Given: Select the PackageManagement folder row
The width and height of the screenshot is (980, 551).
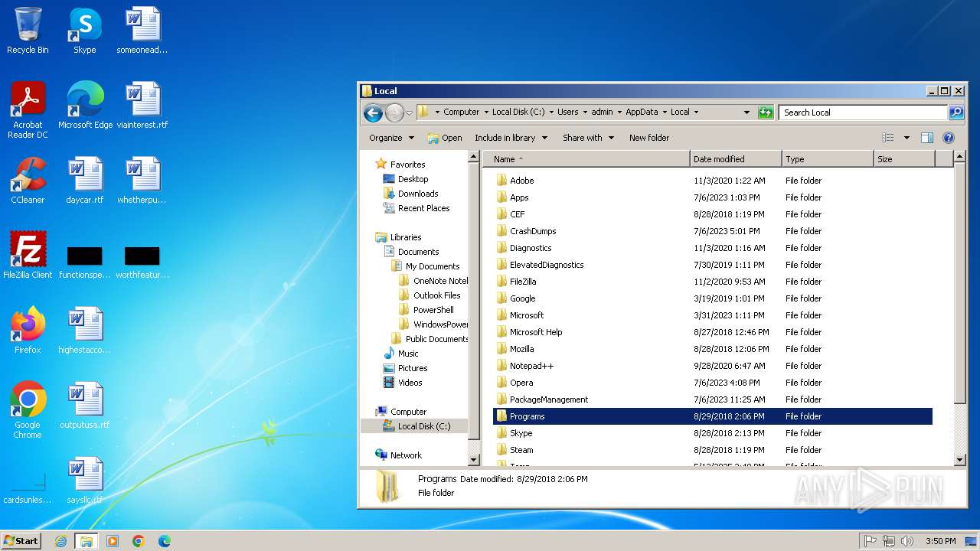Looking at the screenshot, I should [713, 399].
